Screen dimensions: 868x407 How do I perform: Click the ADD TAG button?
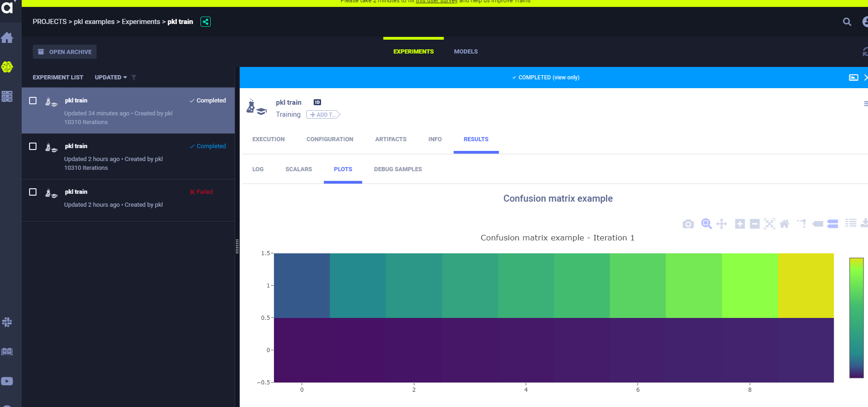323,115
